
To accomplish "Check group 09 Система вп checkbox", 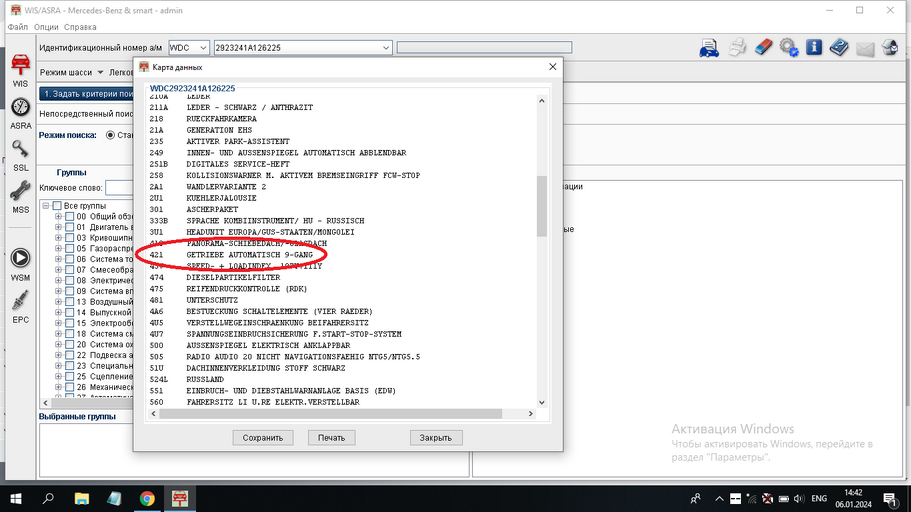I will tap(70, 291).
